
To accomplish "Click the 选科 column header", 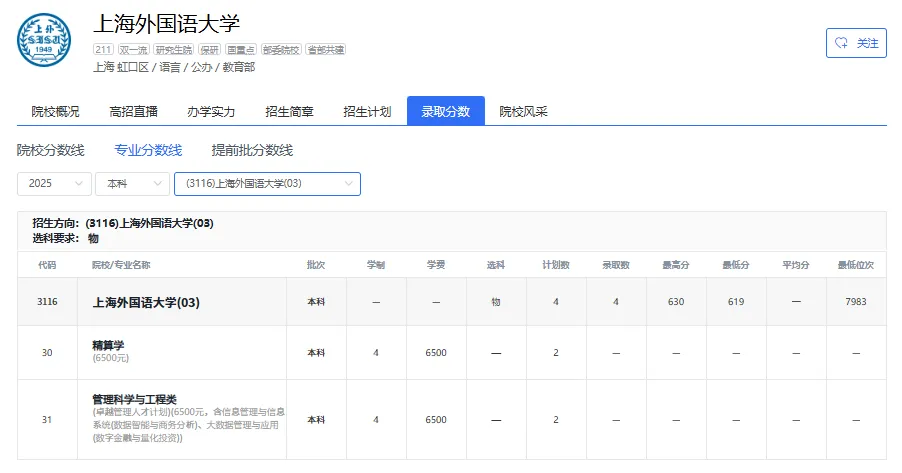I will pyautogui.click(x=495, y=265).
